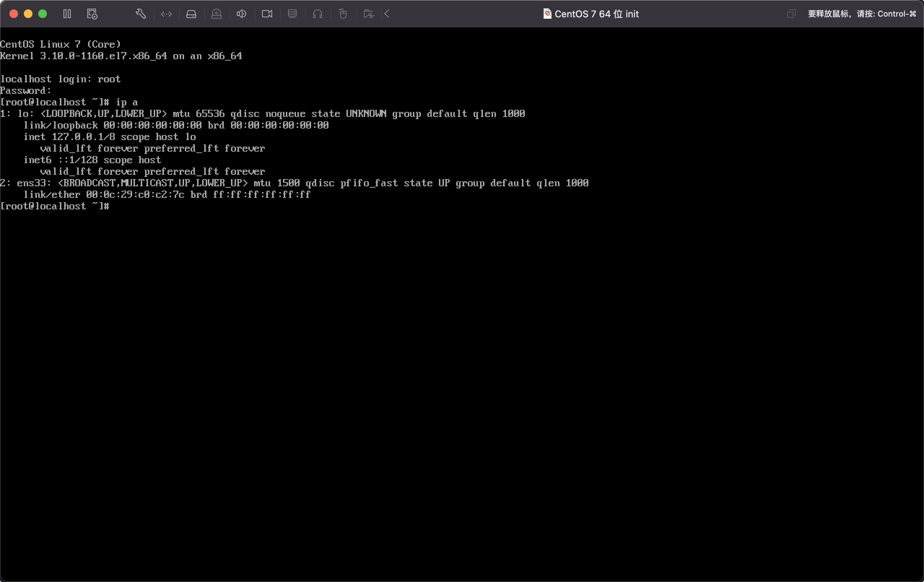Click the server storage stack icon
This screenshot has height=582, width=924.
coord(292,14)
